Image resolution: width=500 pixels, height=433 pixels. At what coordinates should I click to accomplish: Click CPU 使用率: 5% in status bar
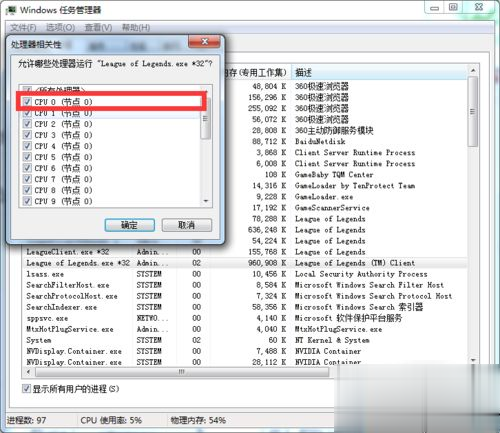click(111, 420)
